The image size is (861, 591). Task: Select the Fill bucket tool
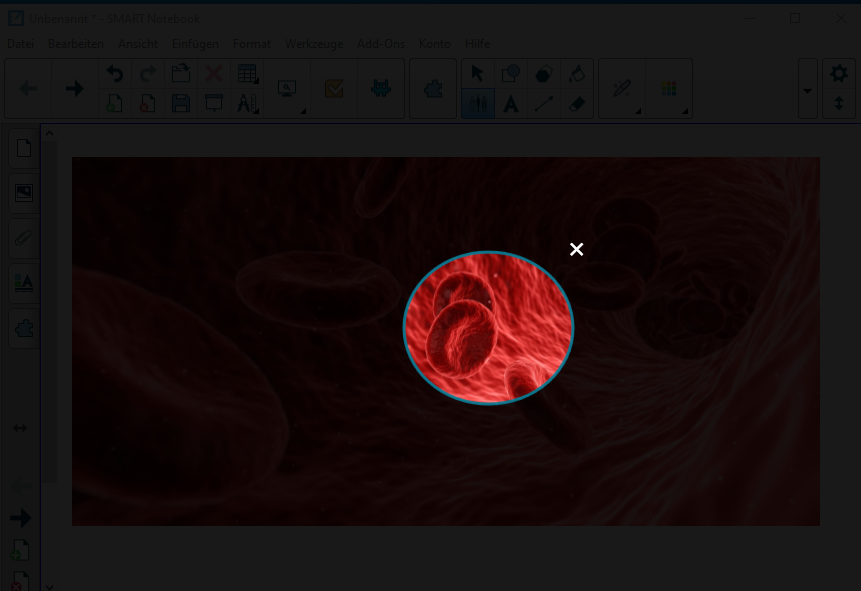pyautogui.click(x=577, y=74)
